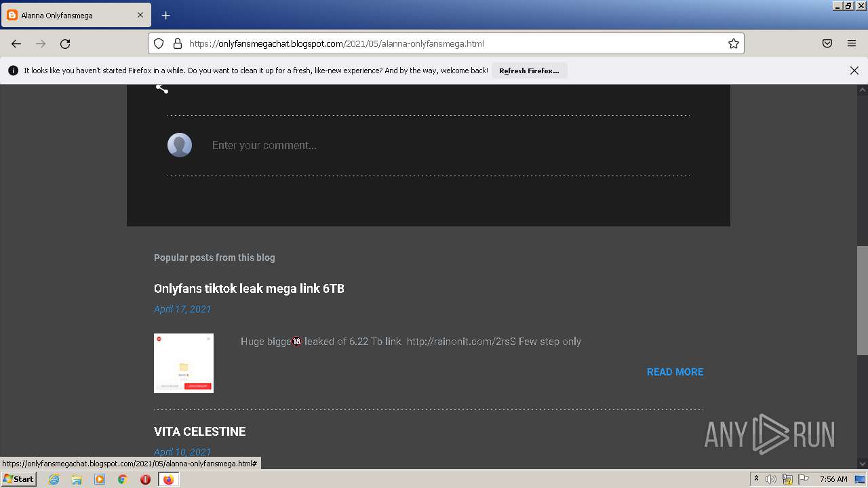
Task: Close the Alanna Onlyfansmega tab
Action: 140,15
